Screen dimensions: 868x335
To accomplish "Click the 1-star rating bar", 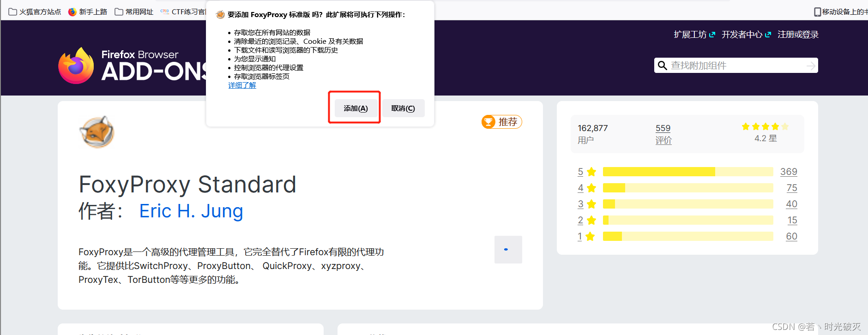I will 688,236.
